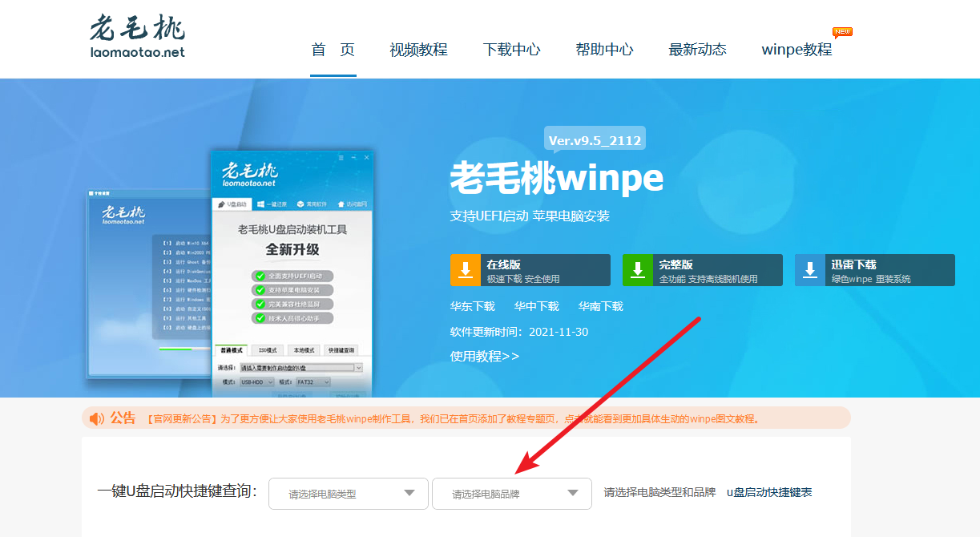The height and width of the screenshot is (537, 980).
Task: Click the 公告 speaker icon
Action: tap(97, 418)
